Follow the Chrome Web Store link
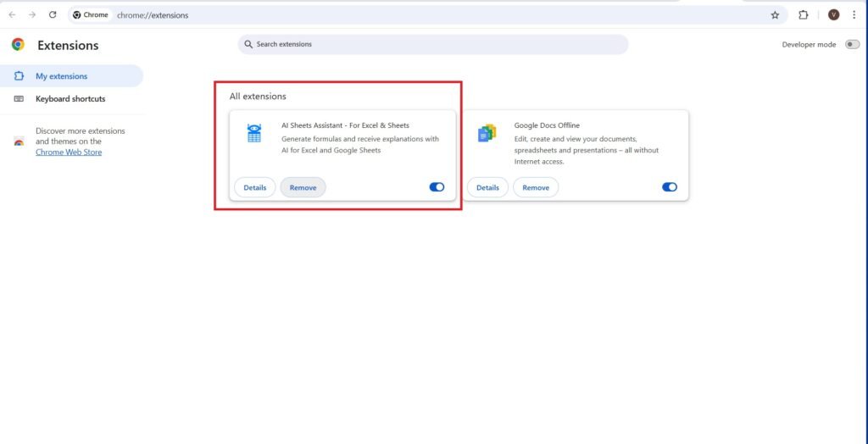The height and width of the screenshot is (444, 868). (69, 153)
